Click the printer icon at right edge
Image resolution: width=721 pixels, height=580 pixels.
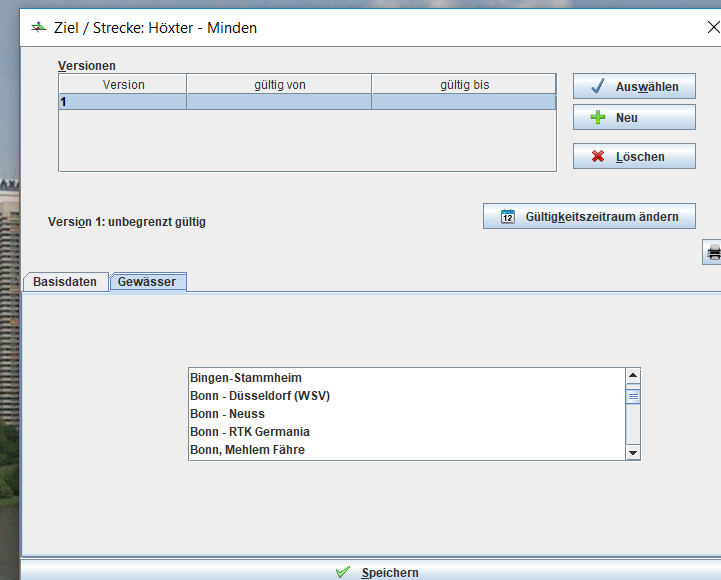713,252
